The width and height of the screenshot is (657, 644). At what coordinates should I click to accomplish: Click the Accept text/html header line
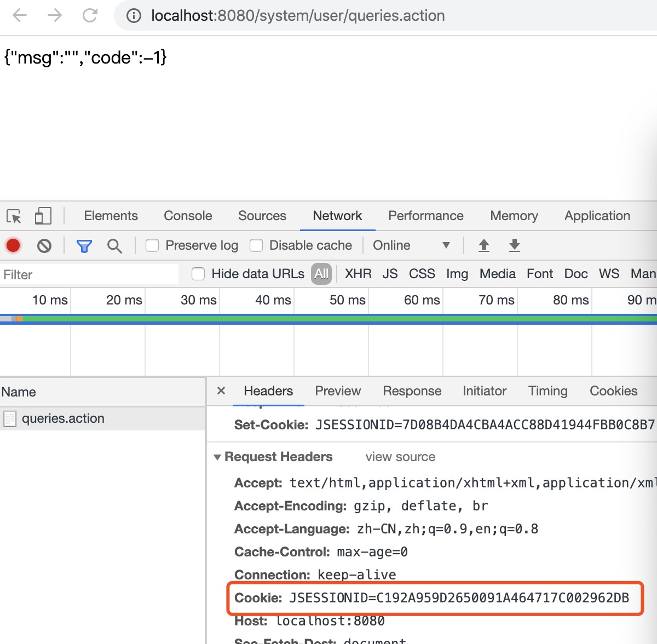pyautogui.click(x=445, y=483)
